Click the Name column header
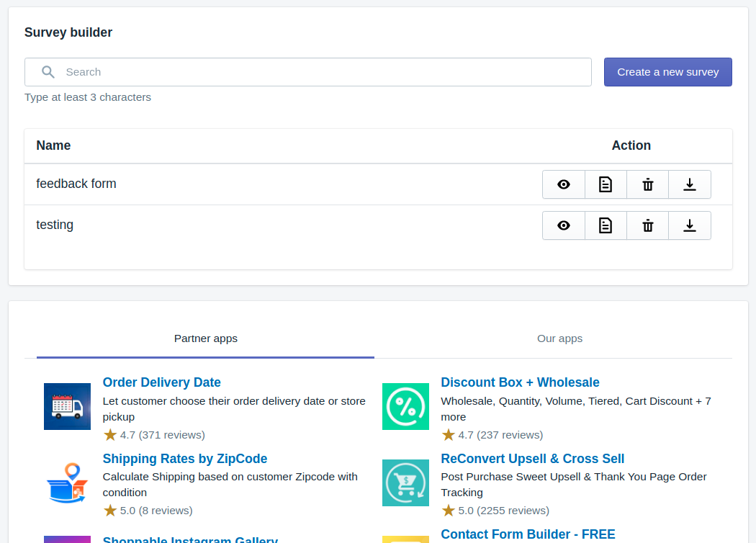756x543 pixels. pyautogui.click(x=53, y=145)
